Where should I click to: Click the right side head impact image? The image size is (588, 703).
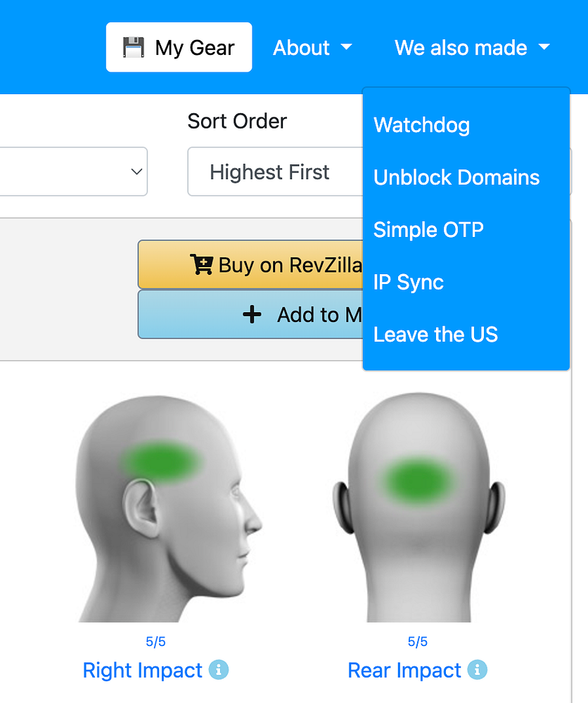point(168,508)
